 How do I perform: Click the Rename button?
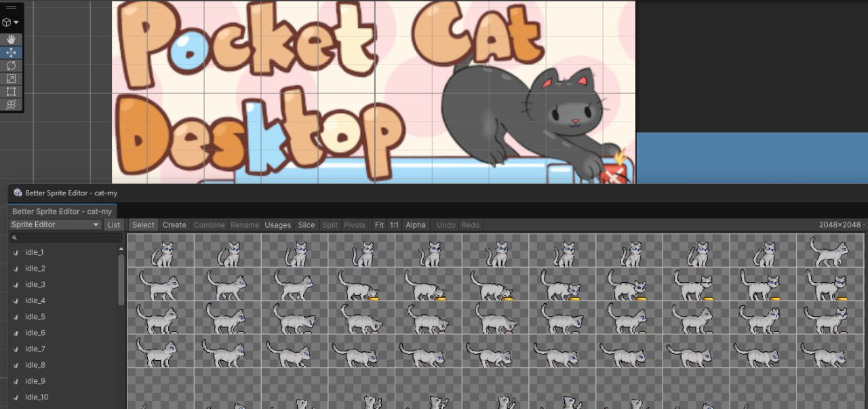(244, 225)
